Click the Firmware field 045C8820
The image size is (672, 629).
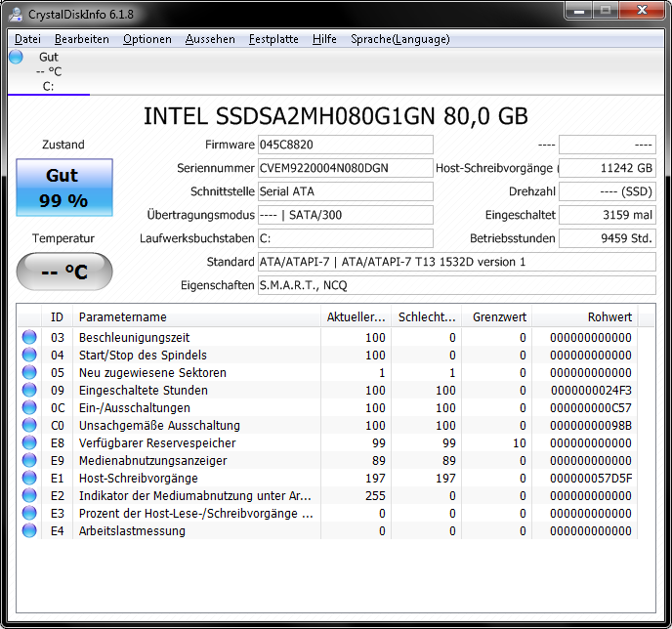tap(346, 145)
